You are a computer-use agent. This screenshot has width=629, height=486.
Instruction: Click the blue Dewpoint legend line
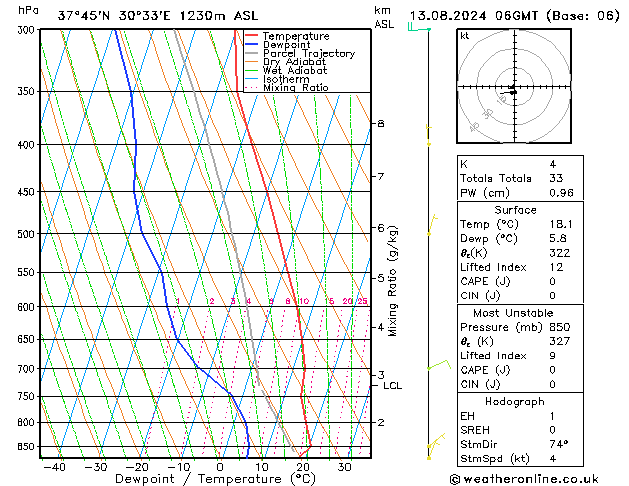click(251, 45)
